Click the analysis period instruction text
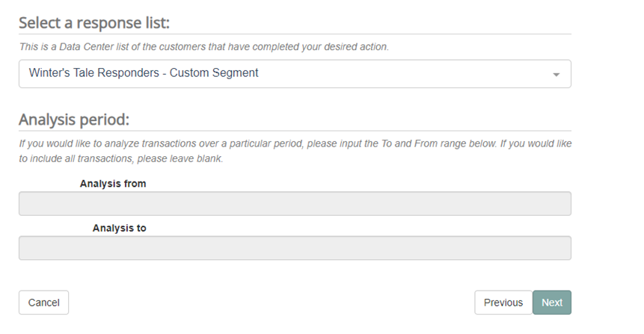The height and width of the screenshot is (334, 644). [x=299, y=142]
